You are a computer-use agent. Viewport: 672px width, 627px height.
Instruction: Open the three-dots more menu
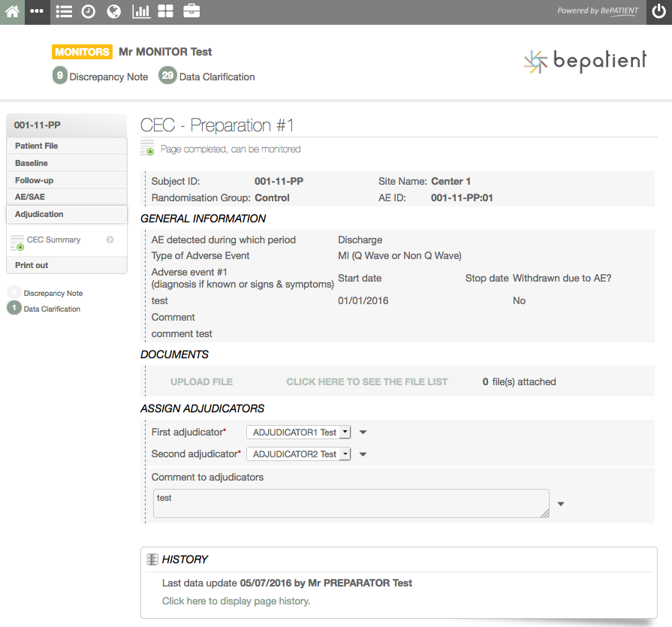(x=37, y=11)
